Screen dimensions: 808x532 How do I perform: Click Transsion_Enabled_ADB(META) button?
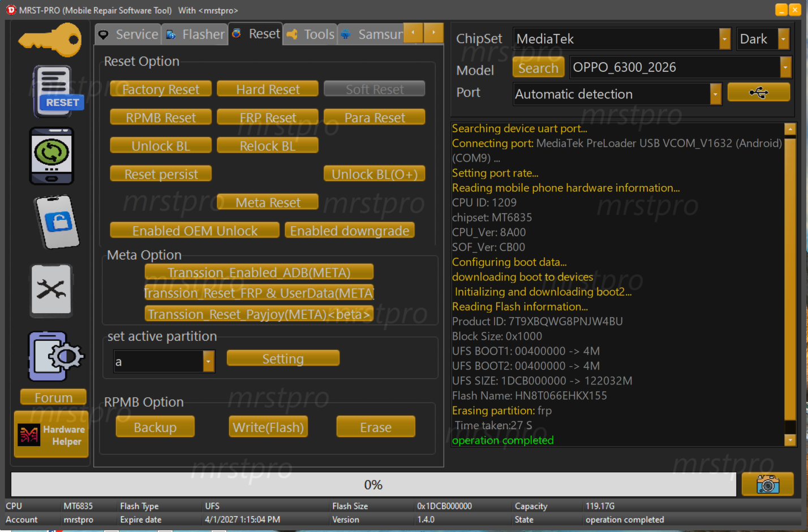[x=259, y=273]
